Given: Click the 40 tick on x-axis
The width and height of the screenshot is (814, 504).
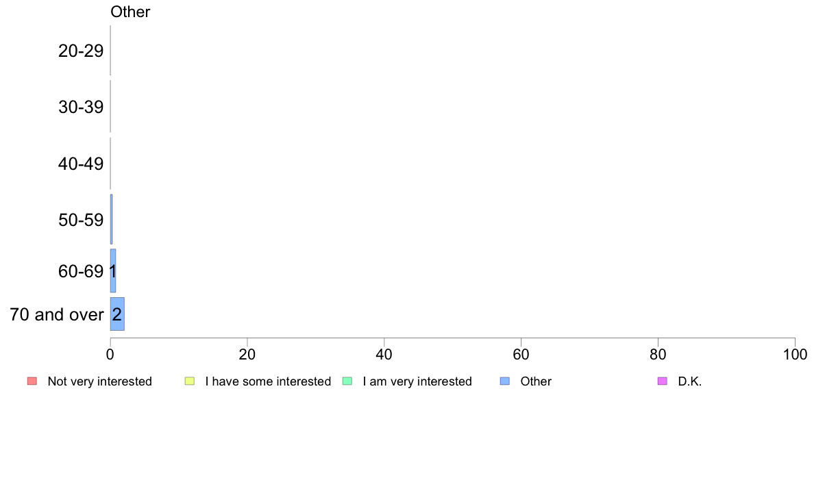Looking at the screenshot, I should 384,355.
